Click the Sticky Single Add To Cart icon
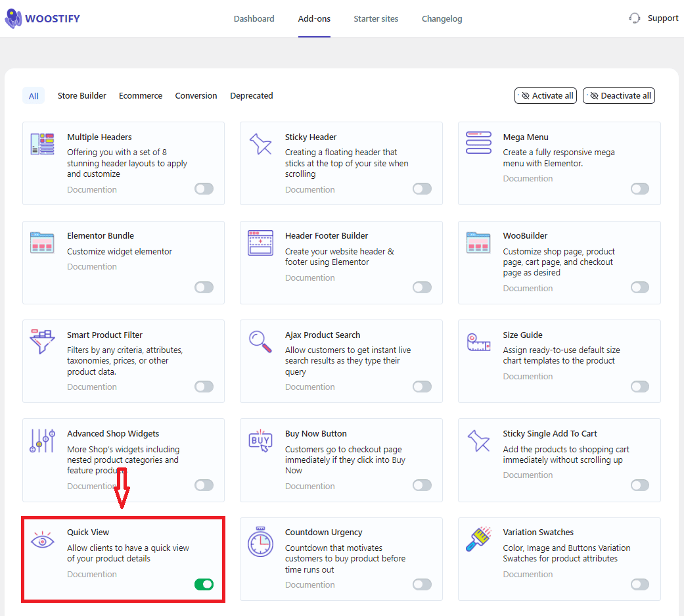 (478, 440)
